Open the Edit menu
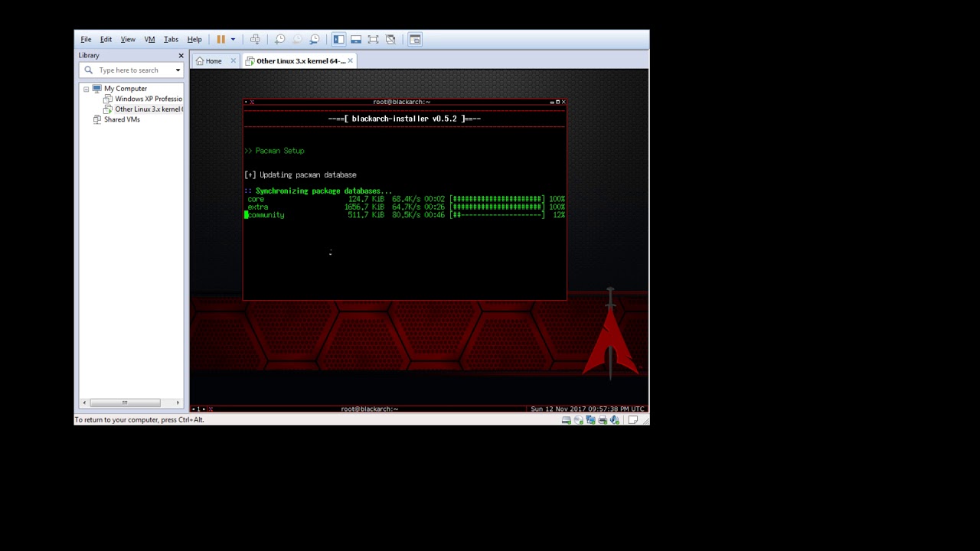This screenshot has width=980, height=551. (106, 39)
